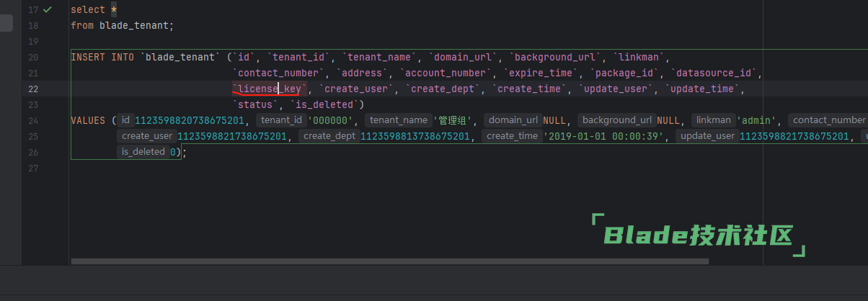
Task: Click the 'tenant_name' inlay hint label
Action: pos(398,120)
